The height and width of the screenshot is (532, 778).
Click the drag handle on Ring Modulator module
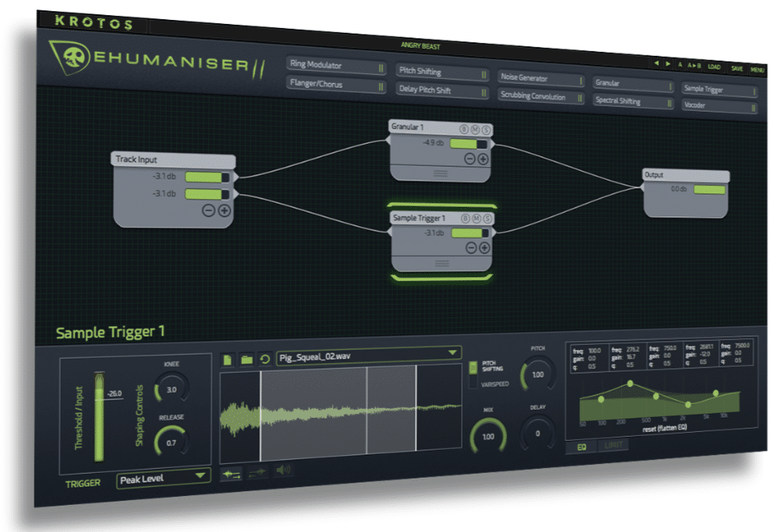click(381, 68)
